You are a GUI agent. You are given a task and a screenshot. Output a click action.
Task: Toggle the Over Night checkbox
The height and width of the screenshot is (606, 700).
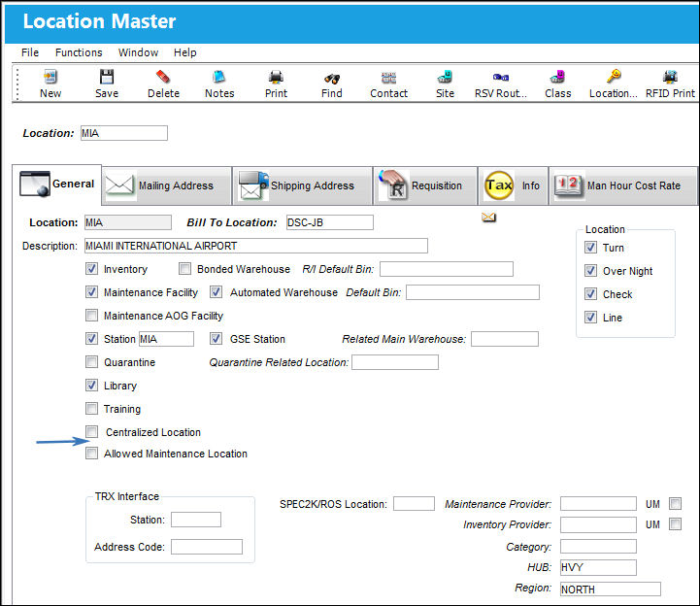tap(590, 271)
